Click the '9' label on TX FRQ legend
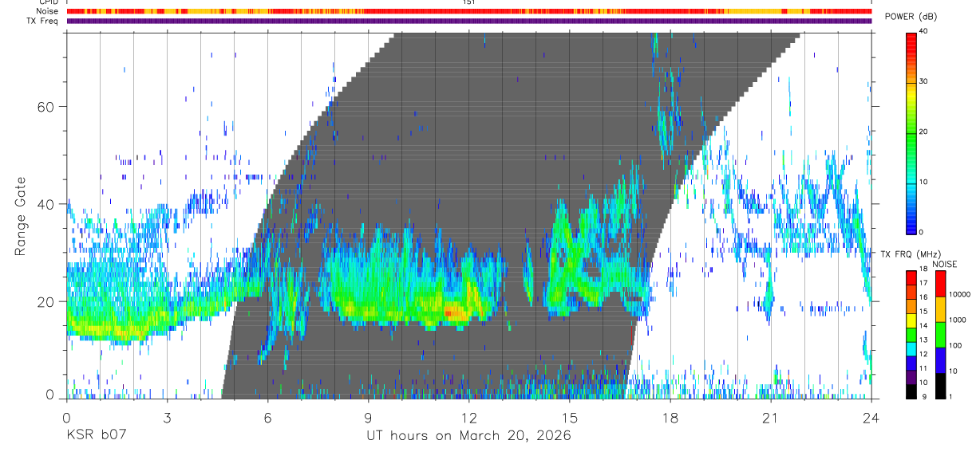The width and height of the screenshot is (980, 452). tap(924, 397)
